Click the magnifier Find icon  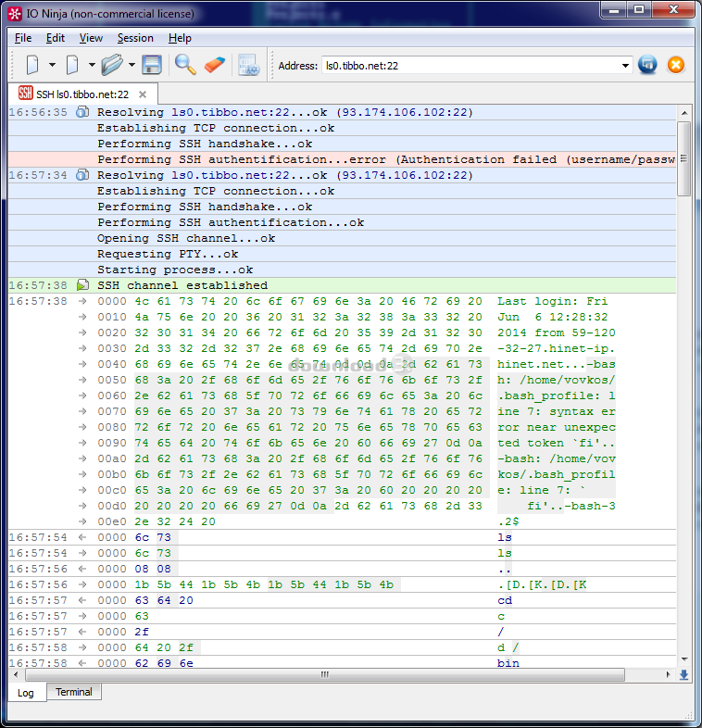pos(185,65)
